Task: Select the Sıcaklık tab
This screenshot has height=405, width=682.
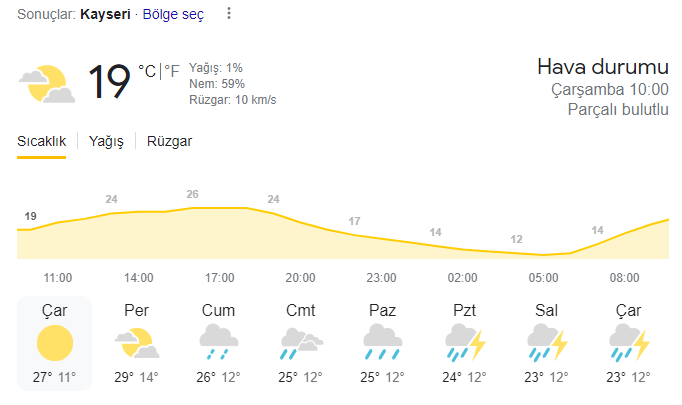Action: 41,141
